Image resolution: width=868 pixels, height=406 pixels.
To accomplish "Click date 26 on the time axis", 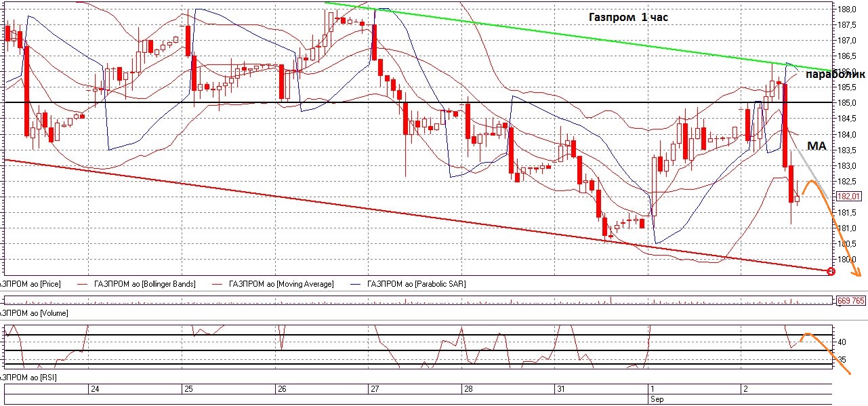I will point(282,389).
